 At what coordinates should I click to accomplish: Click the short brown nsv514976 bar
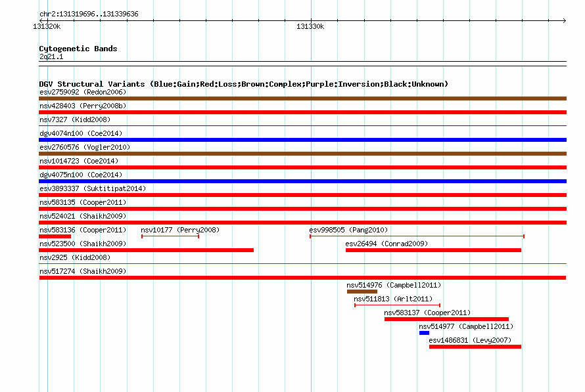tap(362, 292)
